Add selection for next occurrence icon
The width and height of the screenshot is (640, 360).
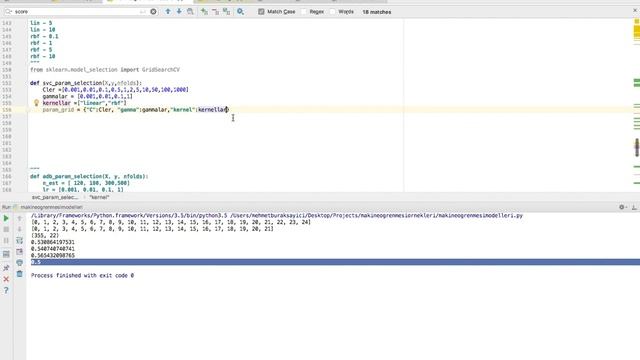(x=204, y=12)
